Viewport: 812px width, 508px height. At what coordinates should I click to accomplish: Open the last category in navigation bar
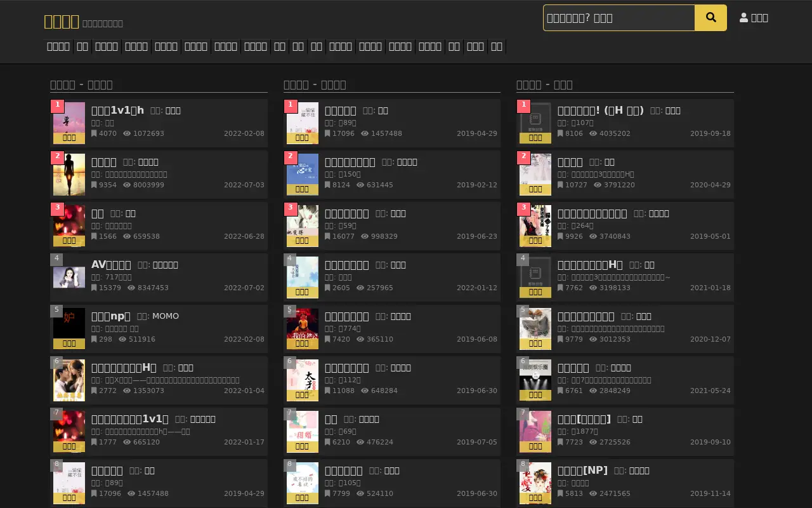coord(497,46)
